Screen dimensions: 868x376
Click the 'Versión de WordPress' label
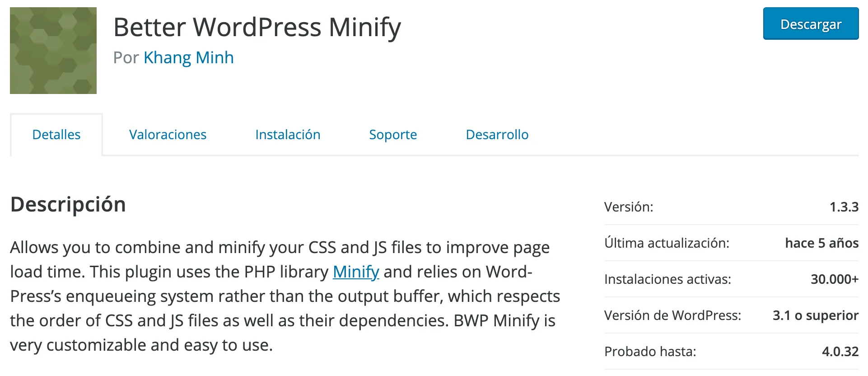pyautogui.click(x=674, y=315)
